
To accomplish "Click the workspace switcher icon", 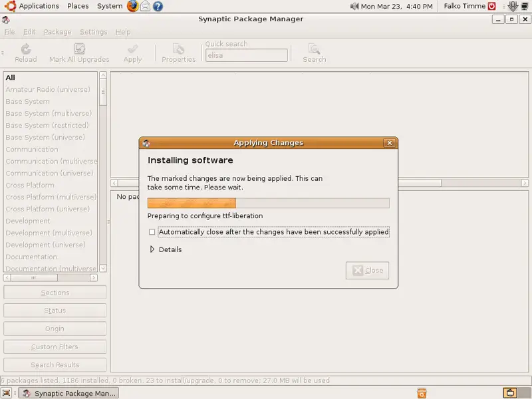I will [511, 393].
